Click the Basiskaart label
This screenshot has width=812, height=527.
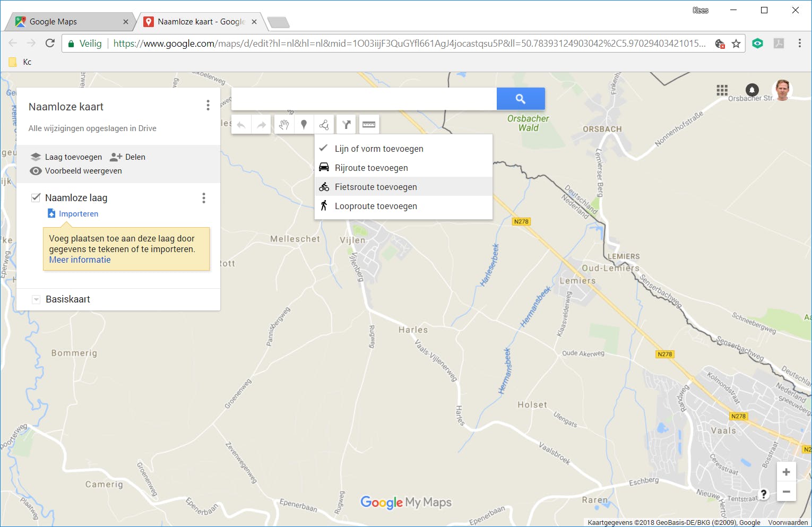pyautogui.click(x=68, y=299)
